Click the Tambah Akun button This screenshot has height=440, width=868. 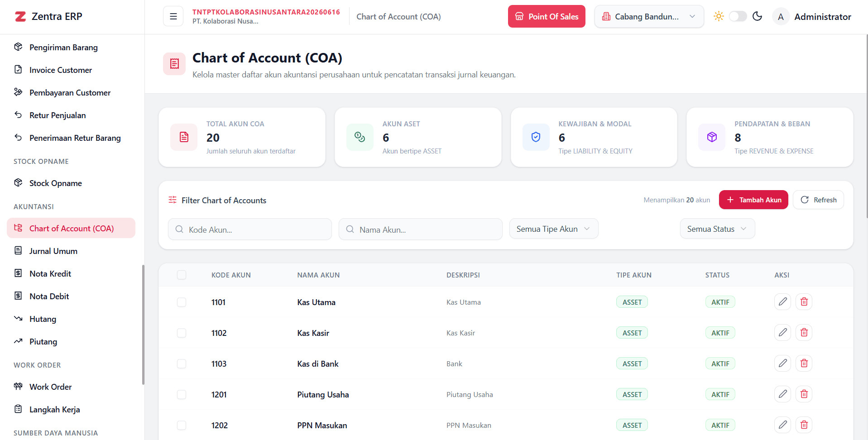pyautogui.click(x=753, y=200)
